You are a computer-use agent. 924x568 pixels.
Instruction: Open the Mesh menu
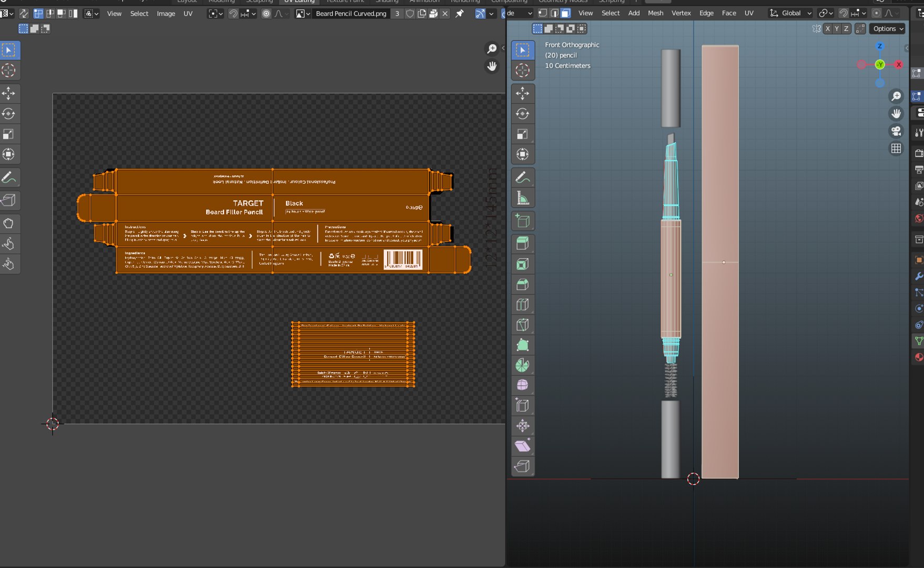pyautogui.click(x=655, y=13)
